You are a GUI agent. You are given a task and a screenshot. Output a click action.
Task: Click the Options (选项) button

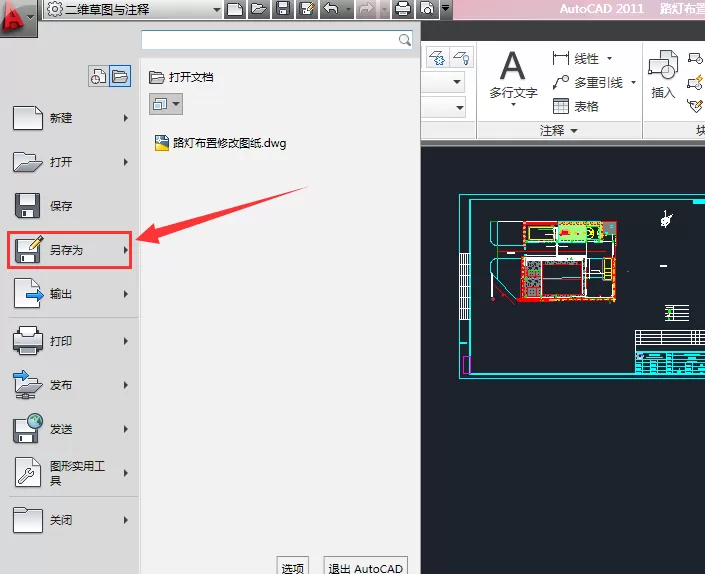tap(292, 566)
